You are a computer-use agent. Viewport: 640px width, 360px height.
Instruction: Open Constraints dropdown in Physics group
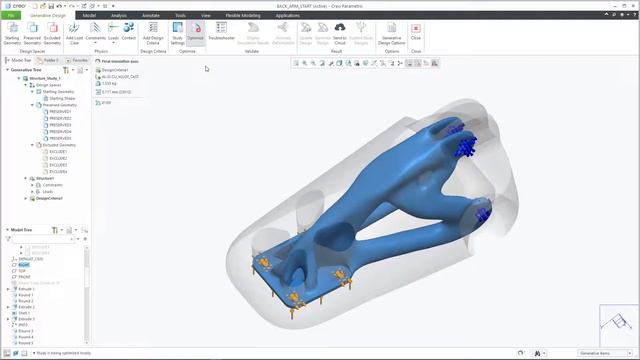[x=96, y=42]
